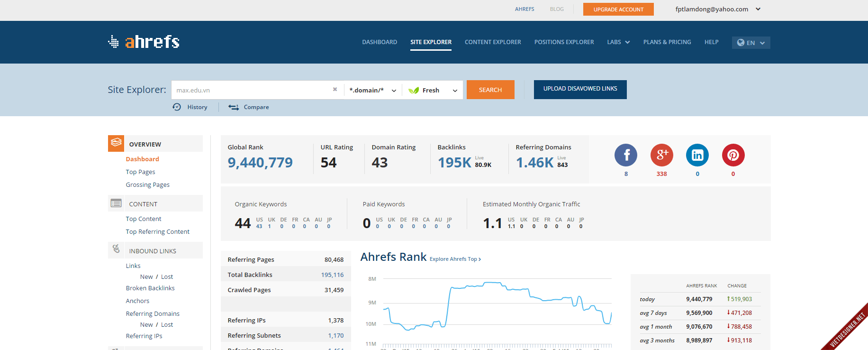
Task: Open Plans & Pricing page
Action: pyautogui.click(x=667, y=42)
